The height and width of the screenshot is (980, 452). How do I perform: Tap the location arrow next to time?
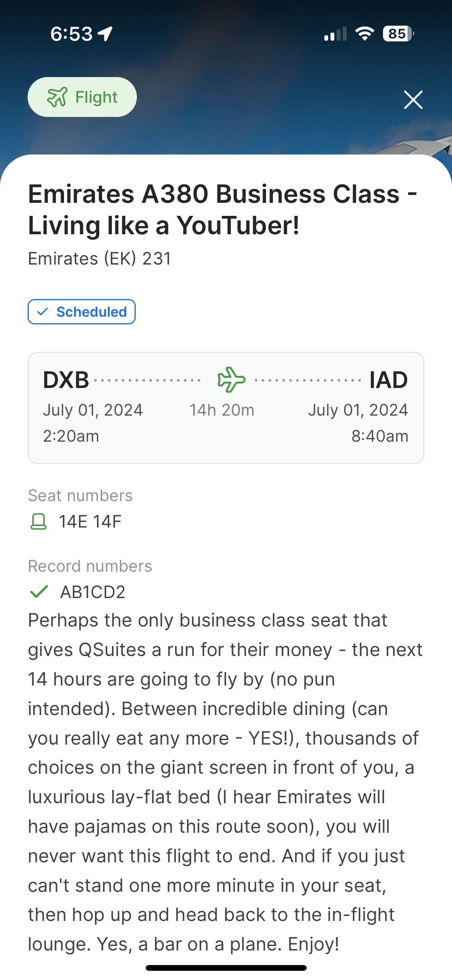tap(105, 34)
